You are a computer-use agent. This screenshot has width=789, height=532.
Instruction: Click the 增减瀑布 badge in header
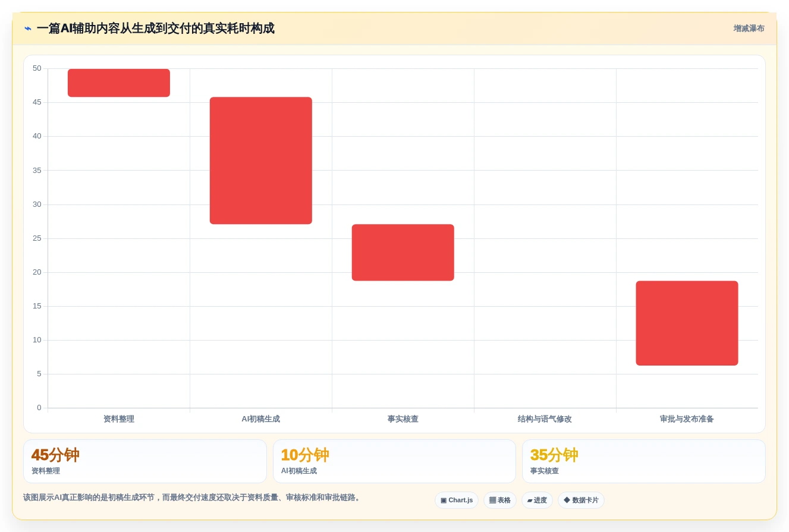pyautogui.click(x=749, y=29)
